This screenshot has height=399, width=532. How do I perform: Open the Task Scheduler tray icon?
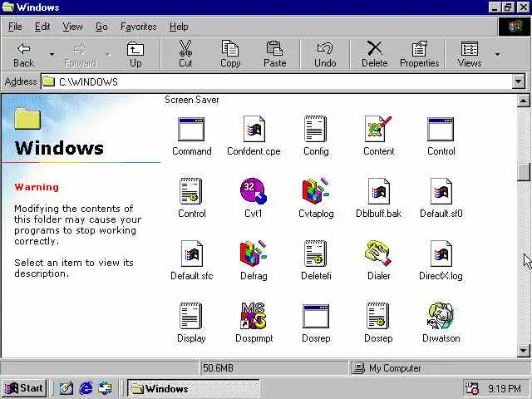[472, 388]
